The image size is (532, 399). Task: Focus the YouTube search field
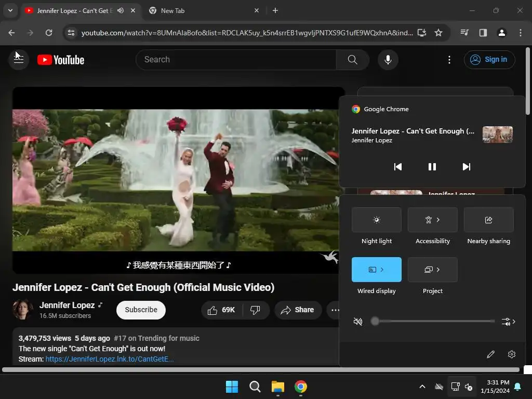(x=236, y=60)
